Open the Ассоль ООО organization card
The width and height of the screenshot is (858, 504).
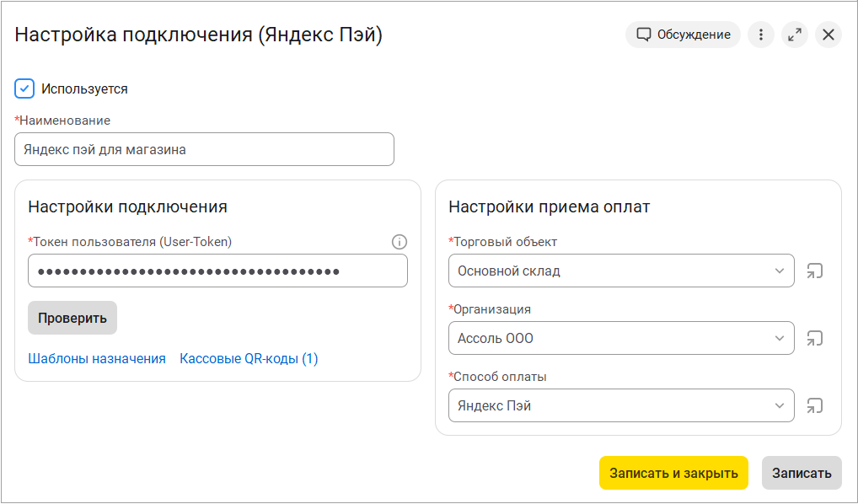tap(815, 338)
